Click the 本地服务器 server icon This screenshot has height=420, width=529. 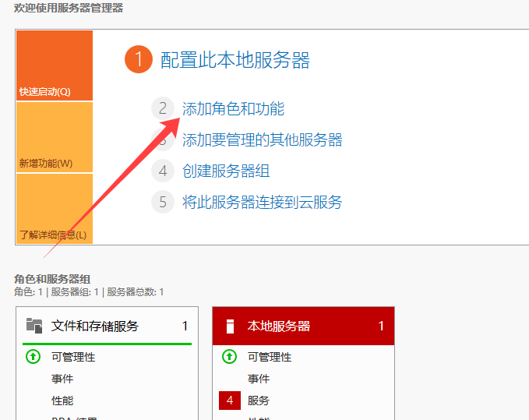230,326
